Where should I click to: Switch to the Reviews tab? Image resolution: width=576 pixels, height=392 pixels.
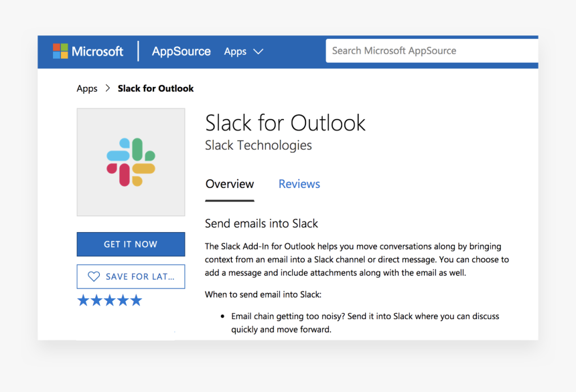tap(299, 184)
